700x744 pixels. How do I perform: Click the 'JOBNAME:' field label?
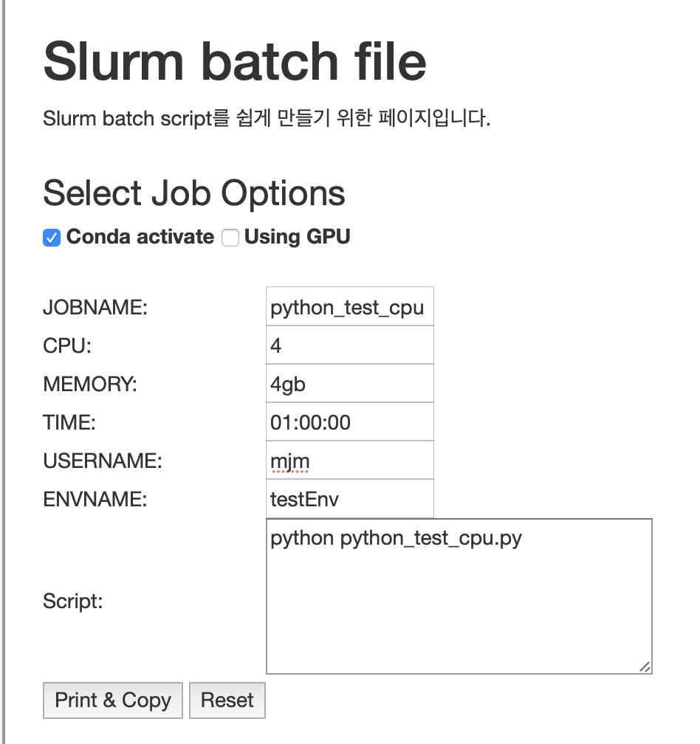tap(95, 307)
